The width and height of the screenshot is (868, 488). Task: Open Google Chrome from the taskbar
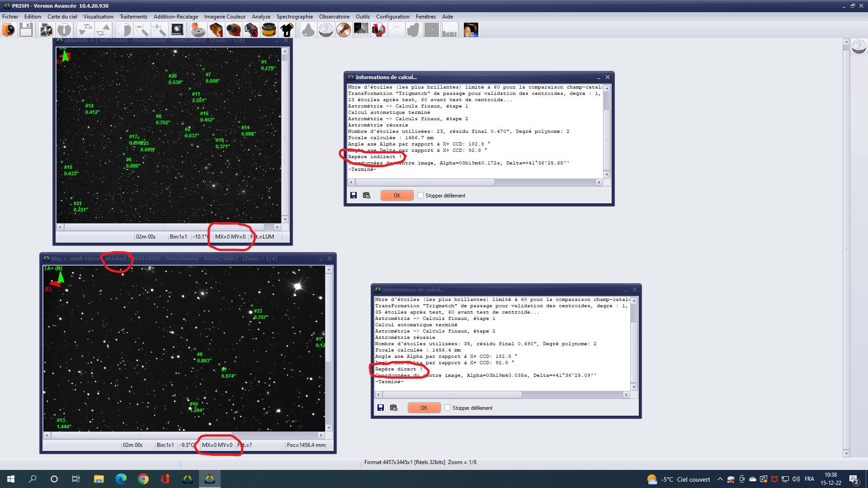[x=143, y=479]
